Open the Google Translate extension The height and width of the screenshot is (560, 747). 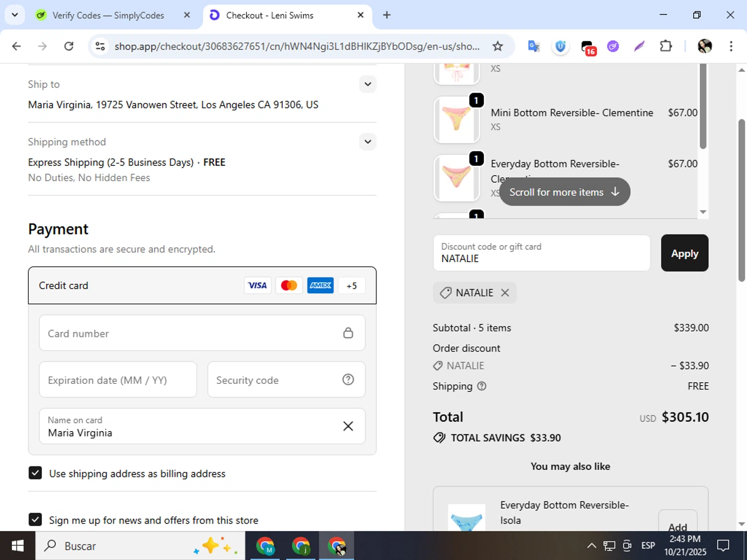click(x=534, y=46)
